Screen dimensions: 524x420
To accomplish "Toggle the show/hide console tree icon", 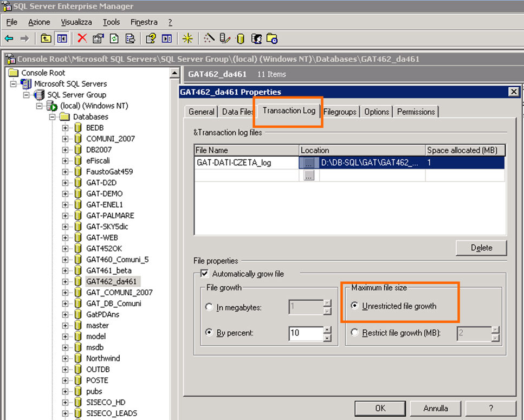I will coord(62,38).
